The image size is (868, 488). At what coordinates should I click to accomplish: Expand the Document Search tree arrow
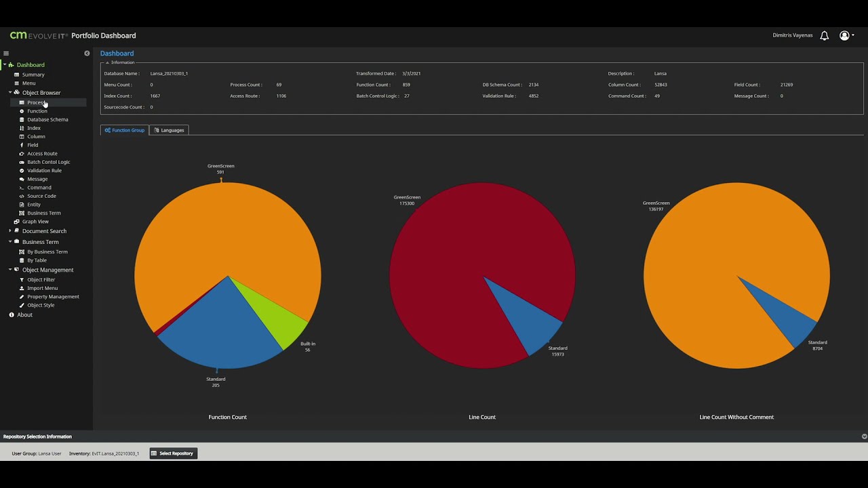pyautogui.click(x=10, y=231)
